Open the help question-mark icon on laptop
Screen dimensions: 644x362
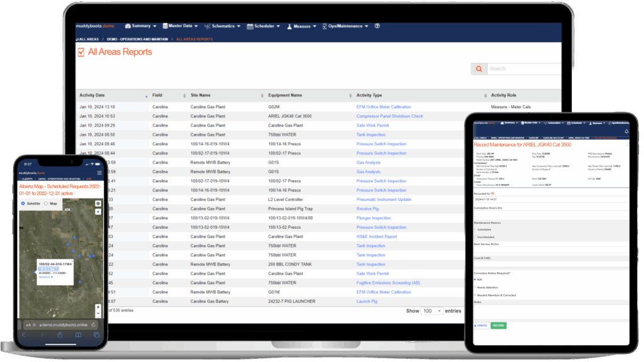click(x=377, y=26)
